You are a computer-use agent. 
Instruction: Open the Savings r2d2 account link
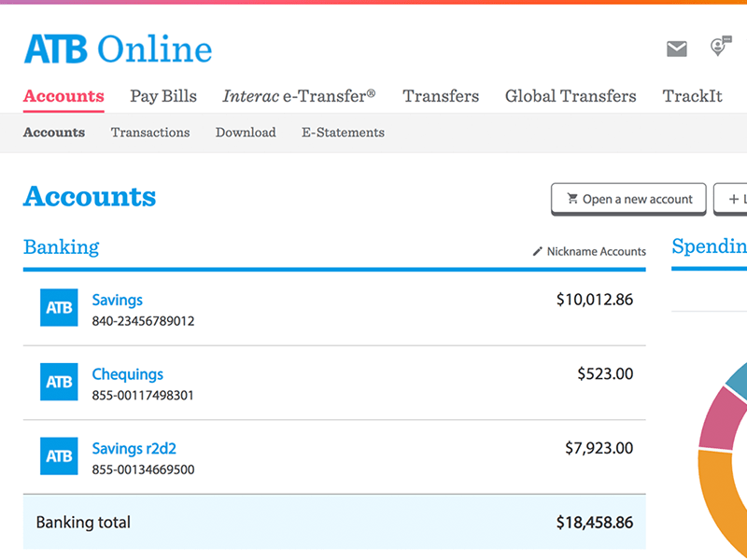[x=134, y=449]
